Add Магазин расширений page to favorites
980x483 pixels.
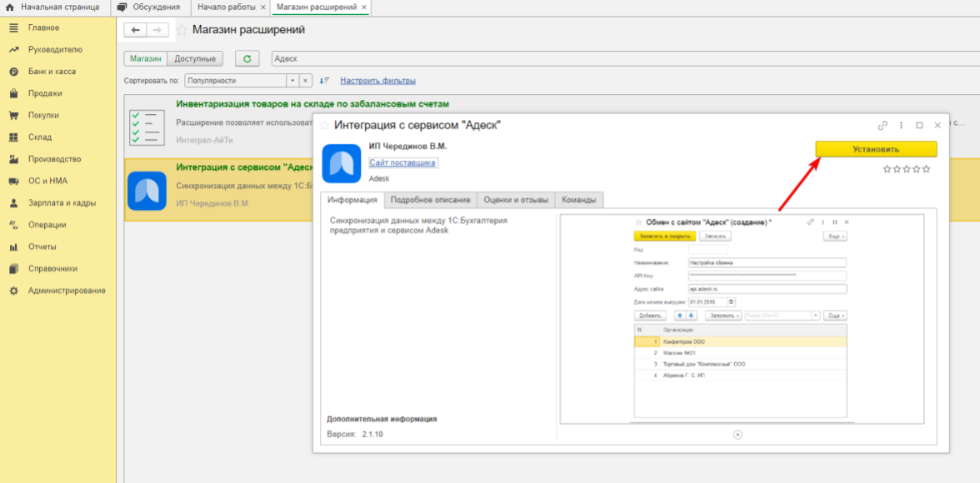pyautogui.click(x=182, y=30)
